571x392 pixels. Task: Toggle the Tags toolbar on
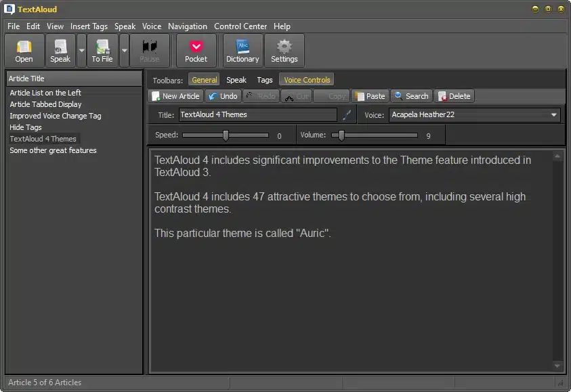(264, 80)
